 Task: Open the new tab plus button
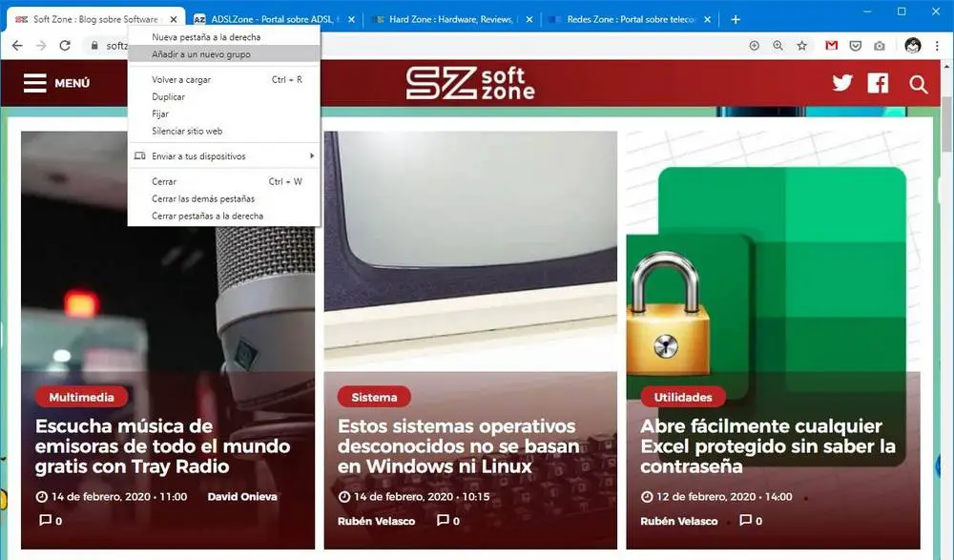coord(735,19)
